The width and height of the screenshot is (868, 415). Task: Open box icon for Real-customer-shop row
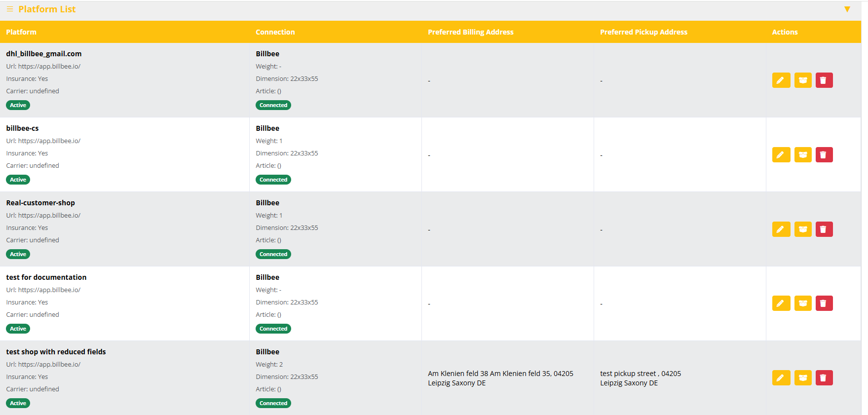point(803,229)
